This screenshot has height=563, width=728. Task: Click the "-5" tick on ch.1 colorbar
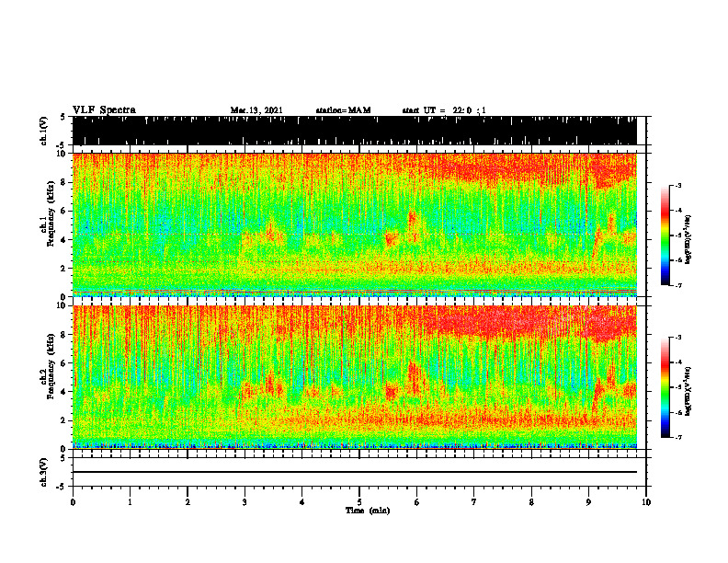(678, 236)
